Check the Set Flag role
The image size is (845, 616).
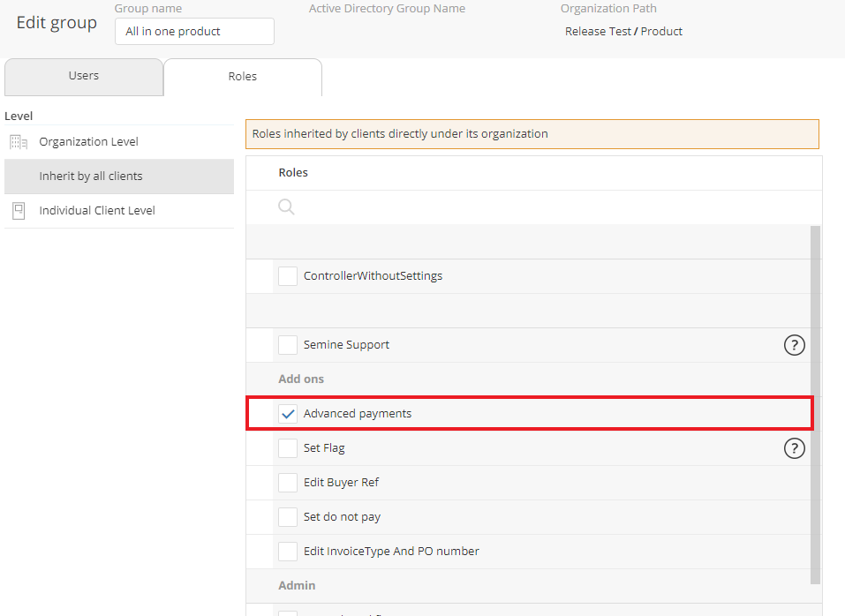tap(288, 448)
